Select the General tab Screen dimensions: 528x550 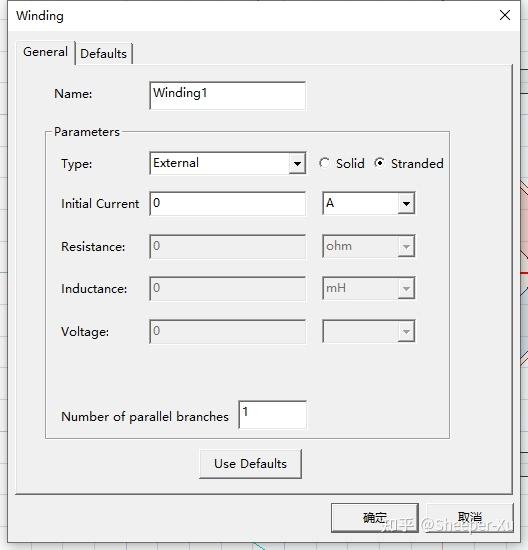(x=45, y=52)
